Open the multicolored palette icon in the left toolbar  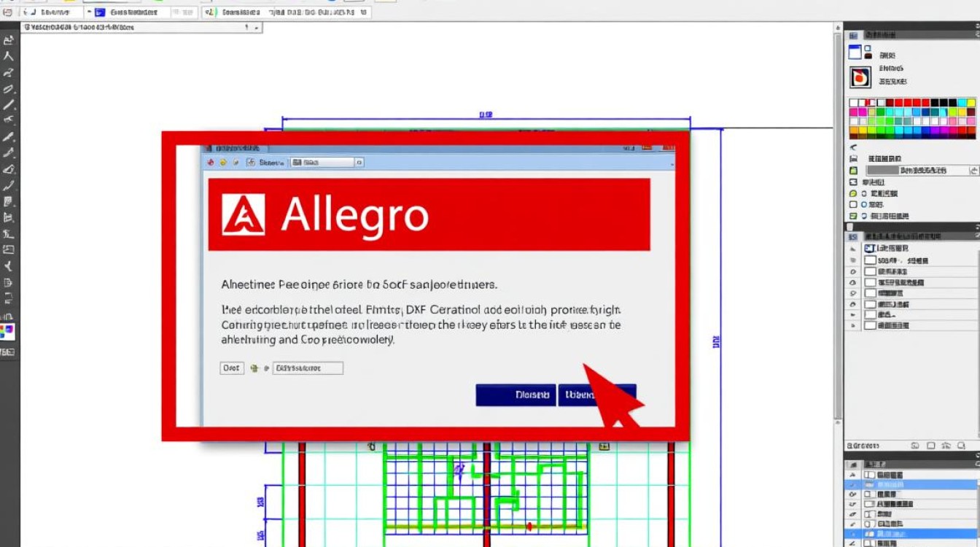tap(7, 332)
